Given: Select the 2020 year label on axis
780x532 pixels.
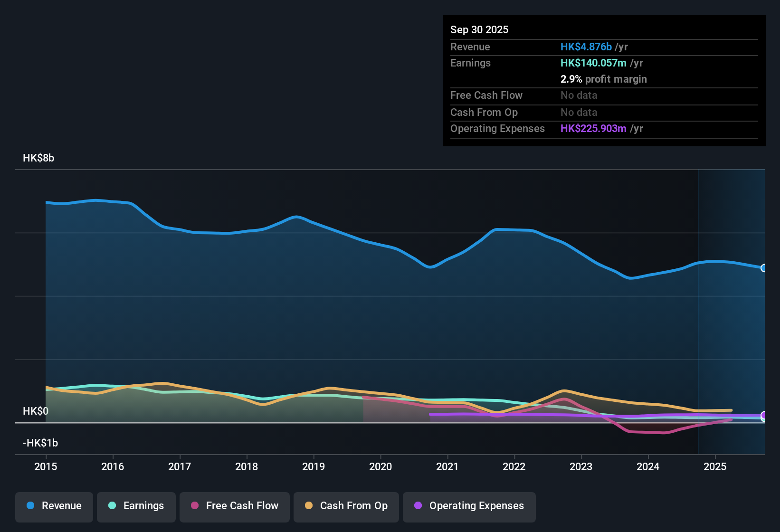Looking at the screenshot, I should [x=380, y=467].
